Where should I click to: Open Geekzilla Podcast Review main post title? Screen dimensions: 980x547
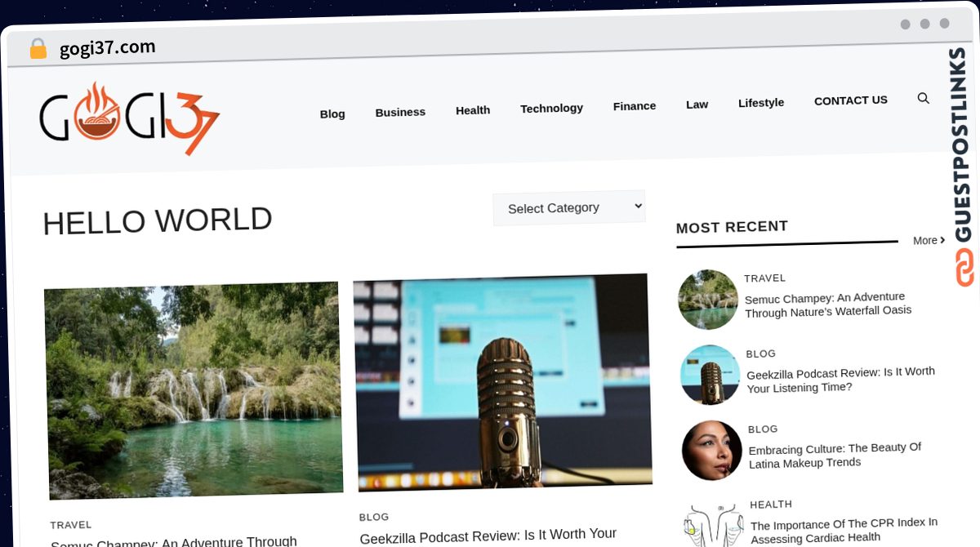[488, 536]
